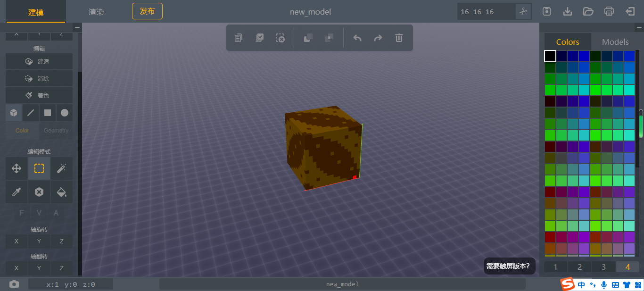644x291 pixels.
Task: Collapse the left tools panel
Action: point(77,28)
